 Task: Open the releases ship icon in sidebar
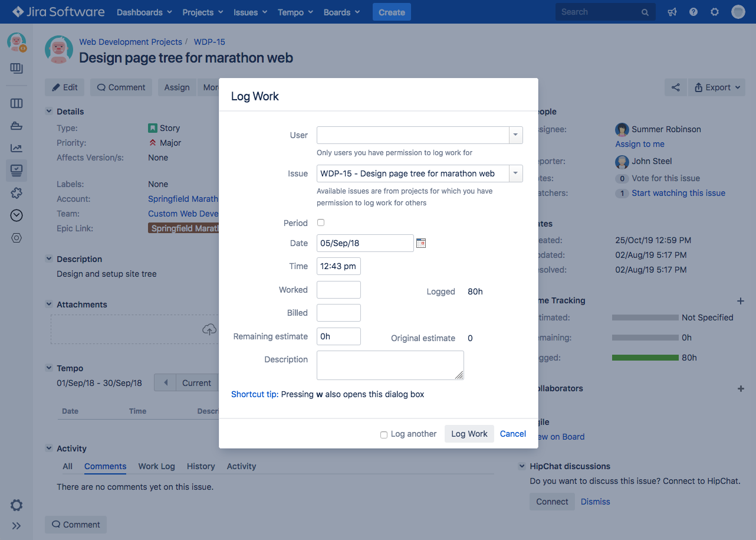17,126
